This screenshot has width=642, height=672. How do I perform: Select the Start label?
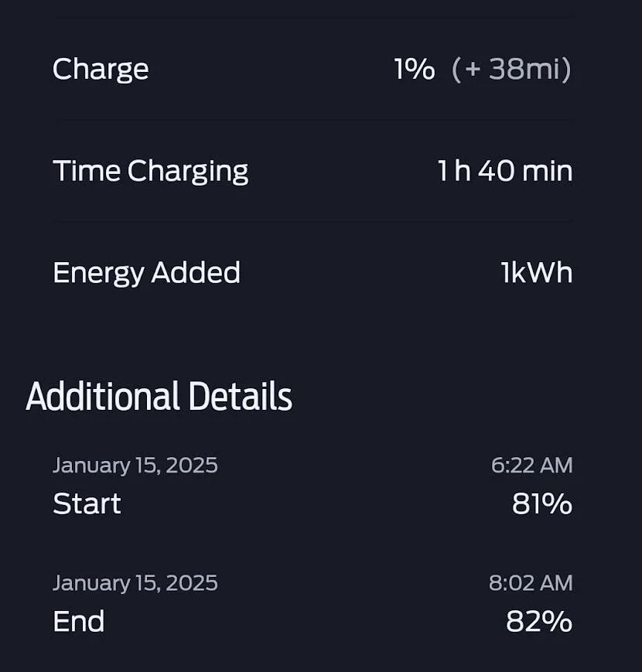click(87, 503)
